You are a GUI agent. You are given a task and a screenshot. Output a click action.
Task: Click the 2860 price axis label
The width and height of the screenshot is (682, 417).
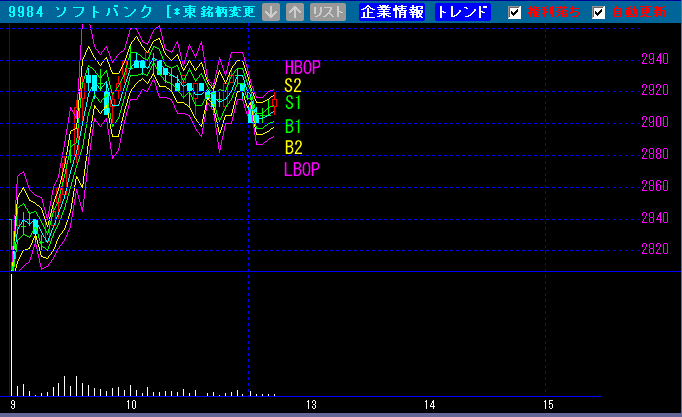click(x=655, y=186)
